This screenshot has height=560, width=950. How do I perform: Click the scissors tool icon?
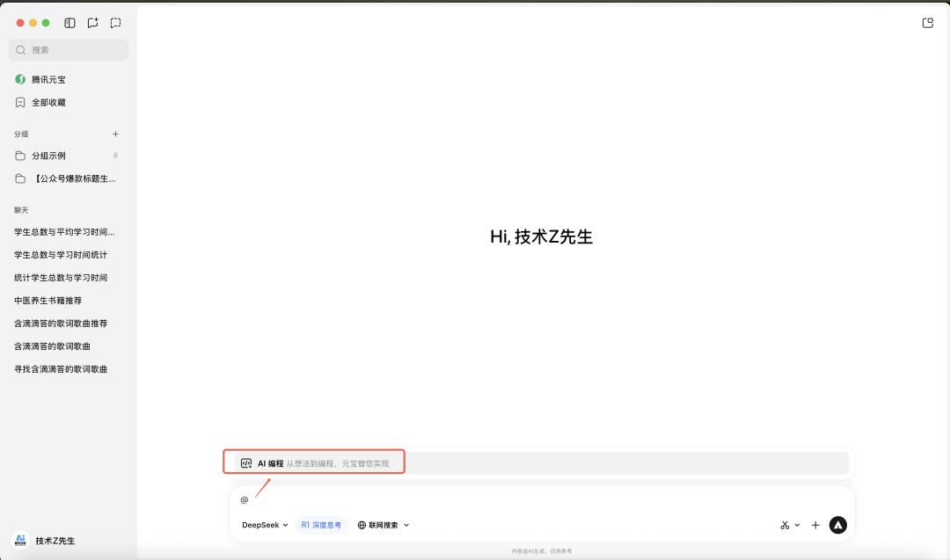point(785,525)
